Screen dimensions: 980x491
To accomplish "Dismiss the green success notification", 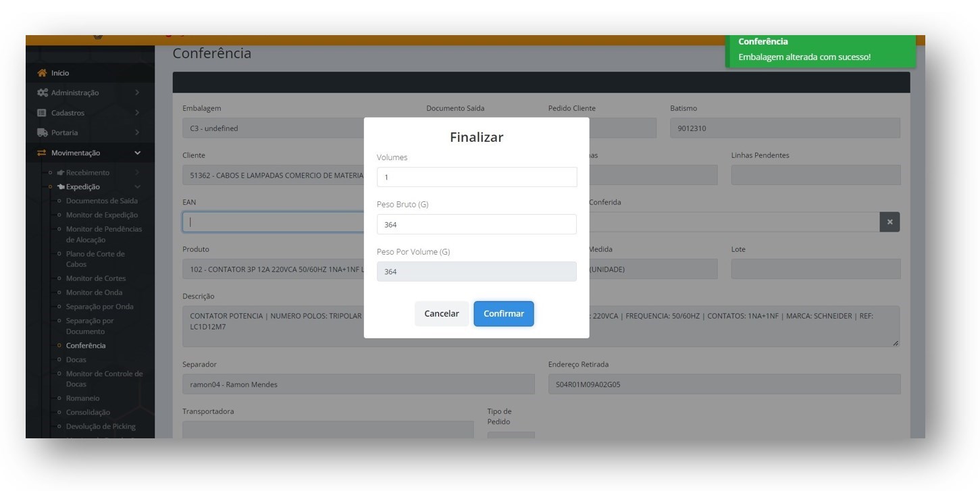I will [820, 51].
